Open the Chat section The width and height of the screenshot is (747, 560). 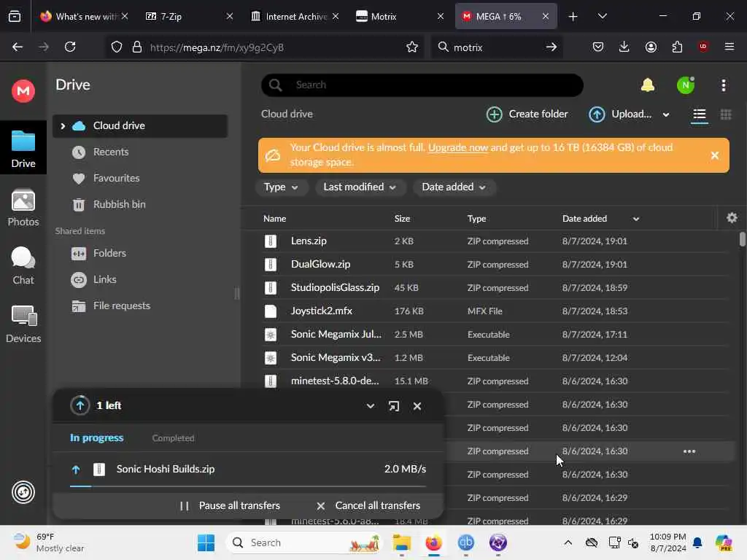[23, 265]
